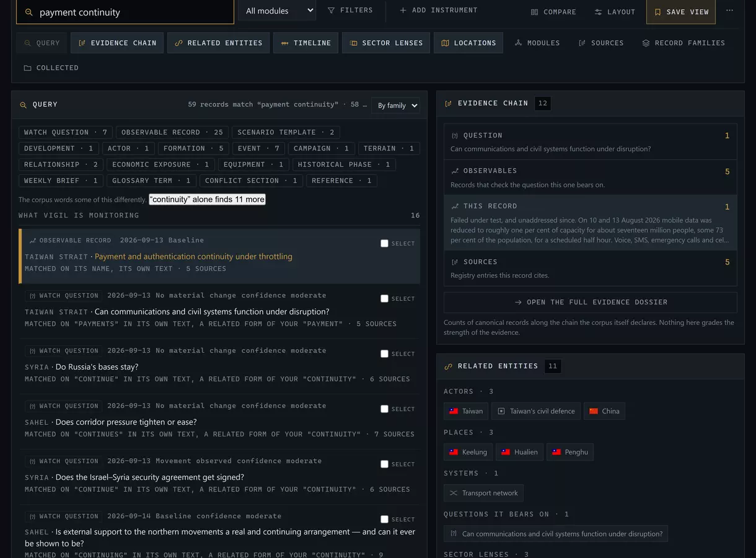Click the search magnifier icon in query box
The height and width of the screenshot is (558, 756).
[x=29, y=12]
